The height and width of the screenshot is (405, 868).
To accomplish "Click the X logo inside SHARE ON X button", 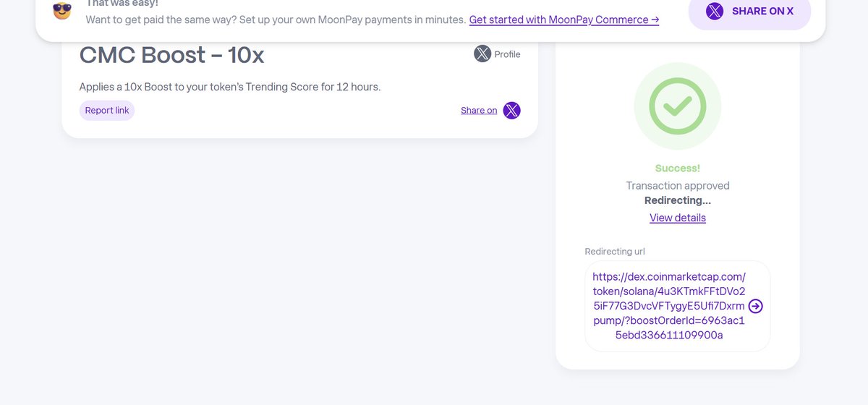I will click(x=715, y=12).
